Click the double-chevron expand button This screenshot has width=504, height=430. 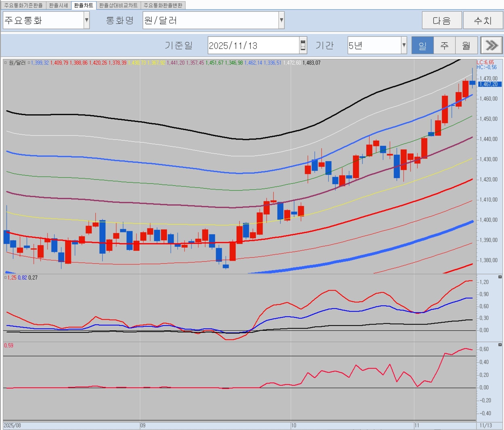(x=492, y=45)
